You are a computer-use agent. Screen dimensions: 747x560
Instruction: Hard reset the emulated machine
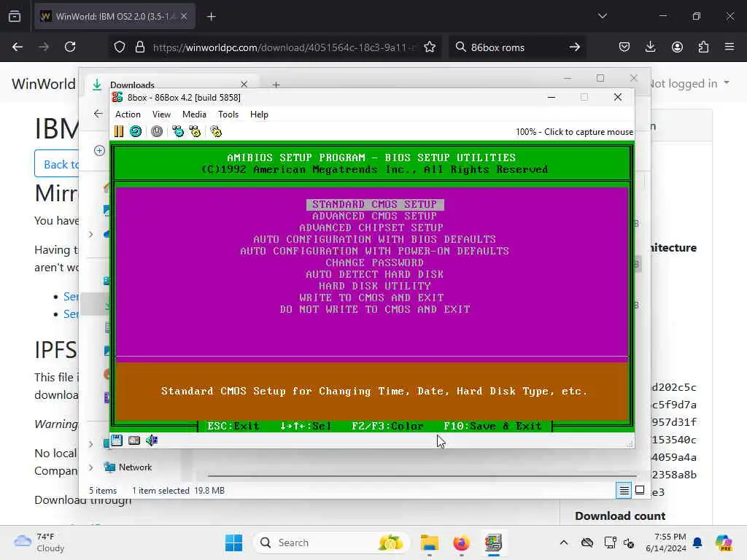click(136, 131)
